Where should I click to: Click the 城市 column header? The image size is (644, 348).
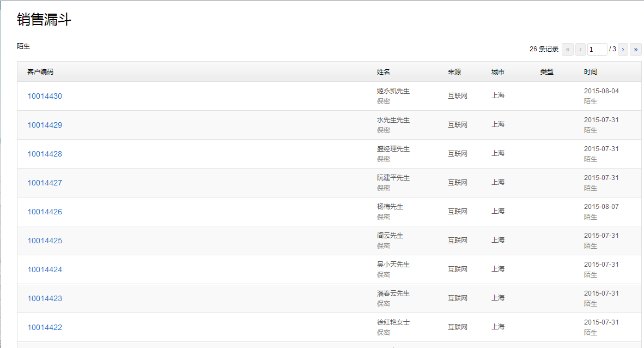(x=498, y=72)
